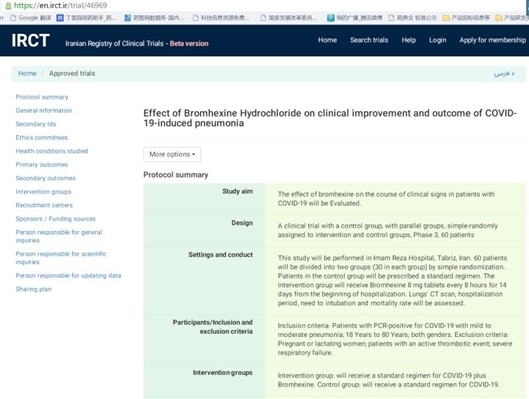Image resolution: width=529 pixels, height=399 pixels.
Task: Open the Google translate bookmark
Action: [31, 18]
